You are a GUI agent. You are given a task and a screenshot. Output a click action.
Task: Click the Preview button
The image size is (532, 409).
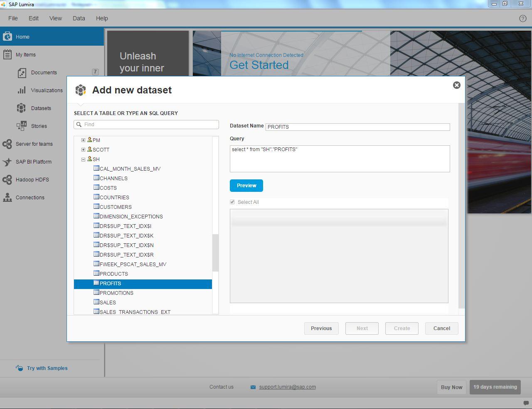(246, 186)
